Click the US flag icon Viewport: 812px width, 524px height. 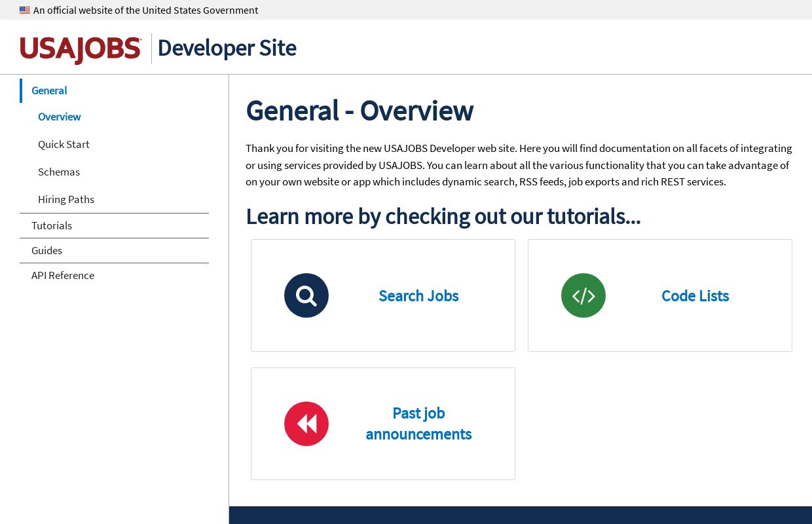[25, 10]
